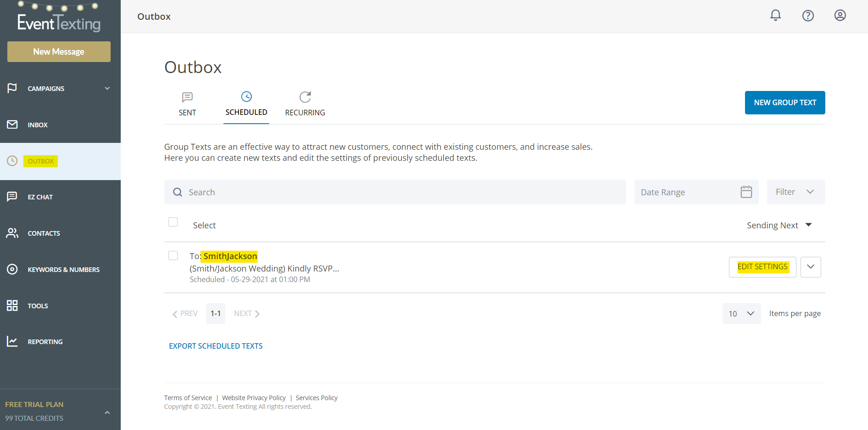Click the Campaigns flag icon

pyautogui.click(x=12, y=88)
